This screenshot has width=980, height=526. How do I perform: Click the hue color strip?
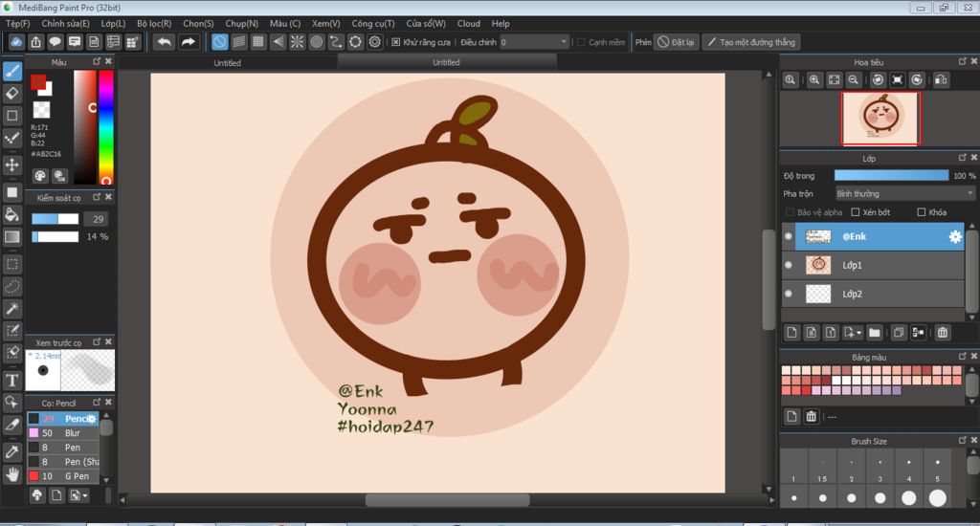pyautogui.click(x=105, y=127)
